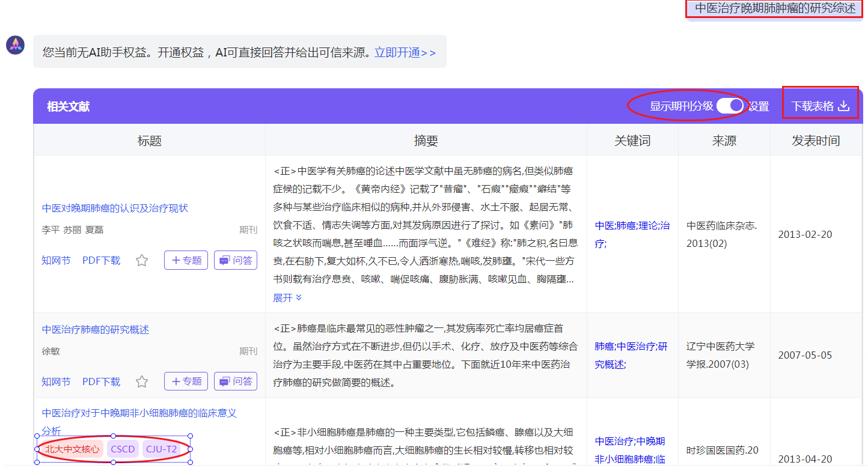Click keyword 中医治疗; in the 徐敏 row
This screenshot has width=868, height=471.
point(637,347)
